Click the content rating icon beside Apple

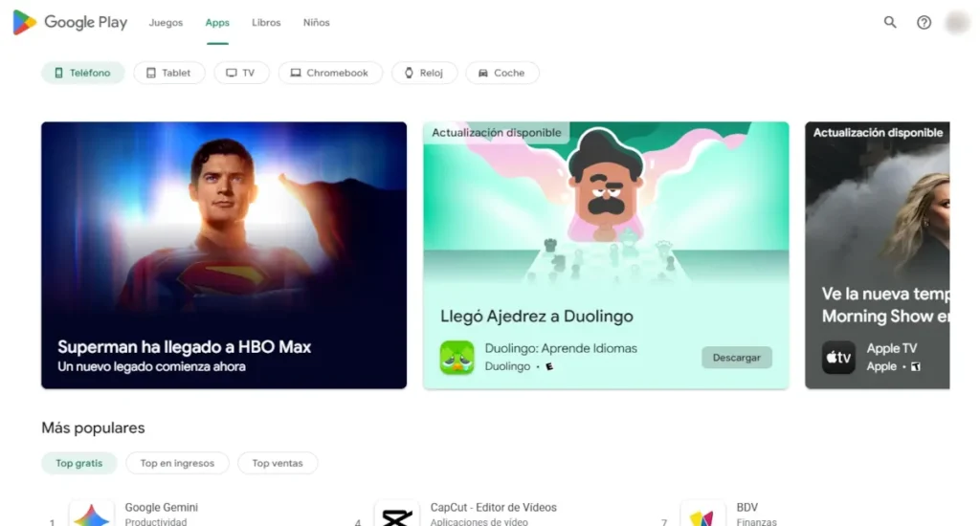coord(916,366)
